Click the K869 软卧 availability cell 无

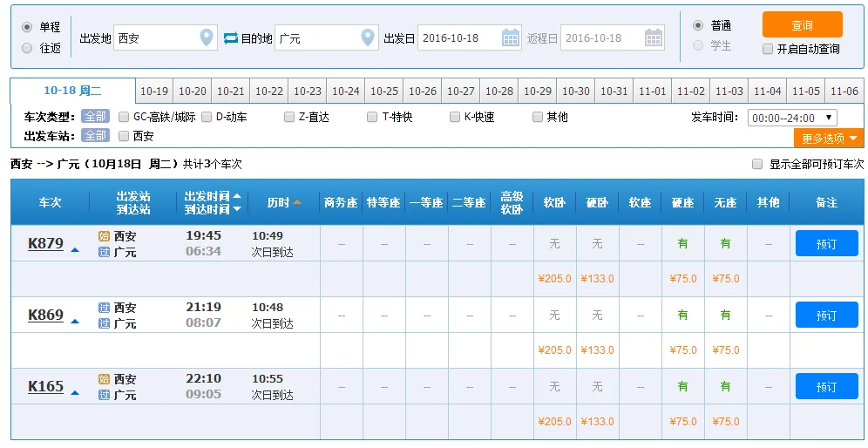tap(554, 316)
